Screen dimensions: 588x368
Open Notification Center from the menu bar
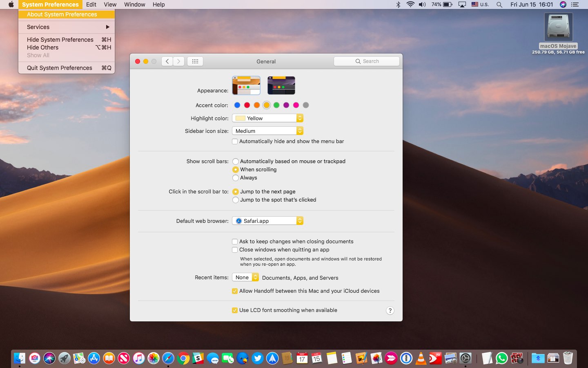(575, 4)
